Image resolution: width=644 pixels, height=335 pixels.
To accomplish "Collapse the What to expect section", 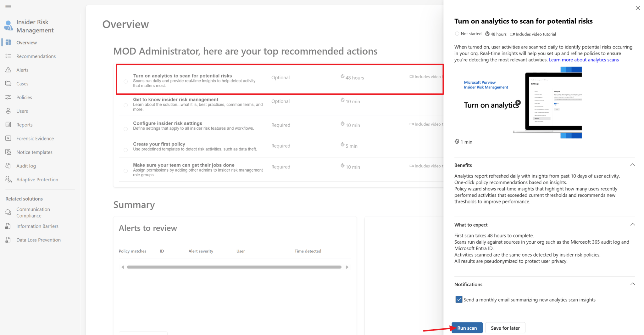I will point(633,224).
